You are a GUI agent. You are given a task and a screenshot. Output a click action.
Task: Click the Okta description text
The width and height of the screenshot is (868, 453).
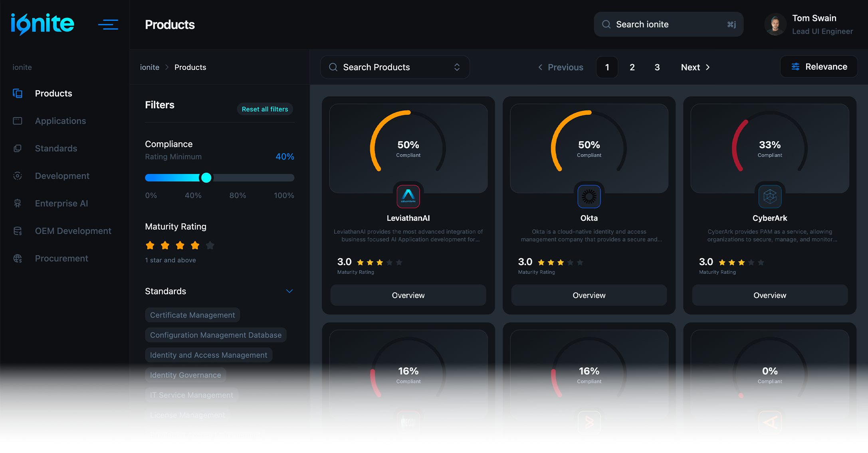point(591,235)
